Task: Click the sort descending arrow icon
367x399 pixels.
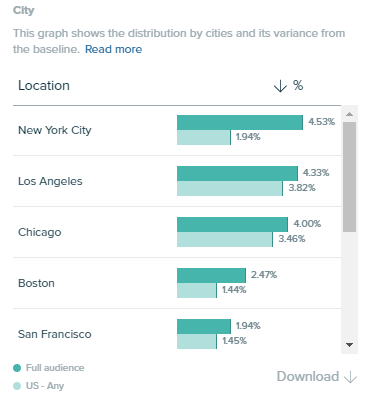Action: click(280, 86)
